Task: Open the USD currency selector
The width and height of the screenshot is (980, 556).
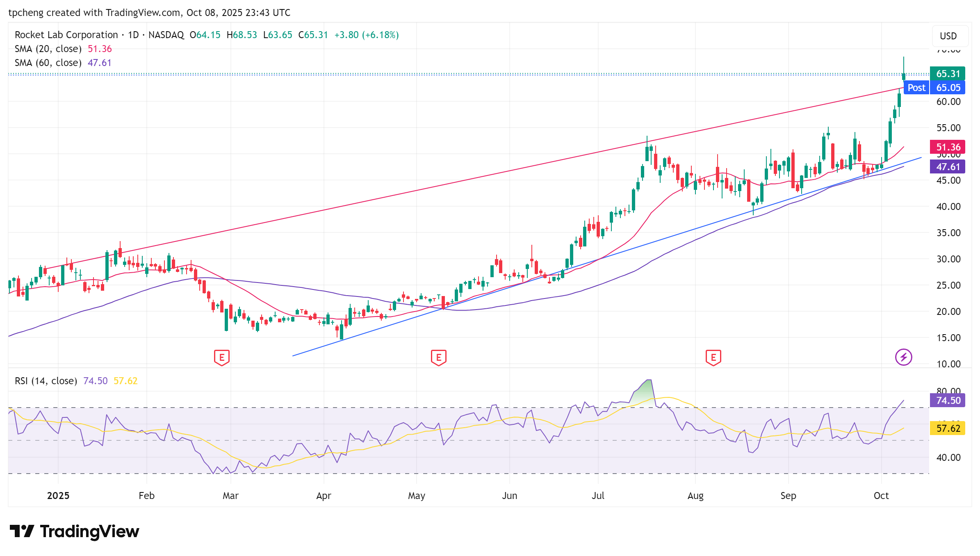Action: click(x=948, y=36)
